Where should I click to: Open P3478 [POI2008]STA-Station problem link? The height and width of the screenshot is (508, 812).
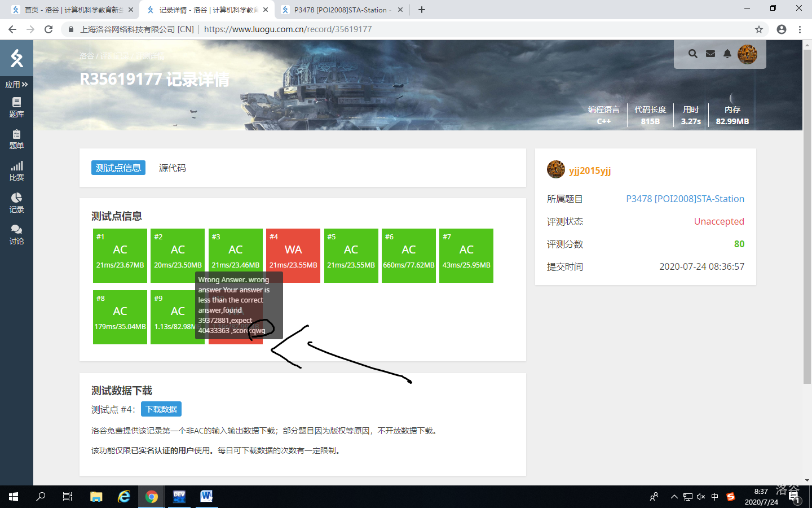click(x=685, y=199)
